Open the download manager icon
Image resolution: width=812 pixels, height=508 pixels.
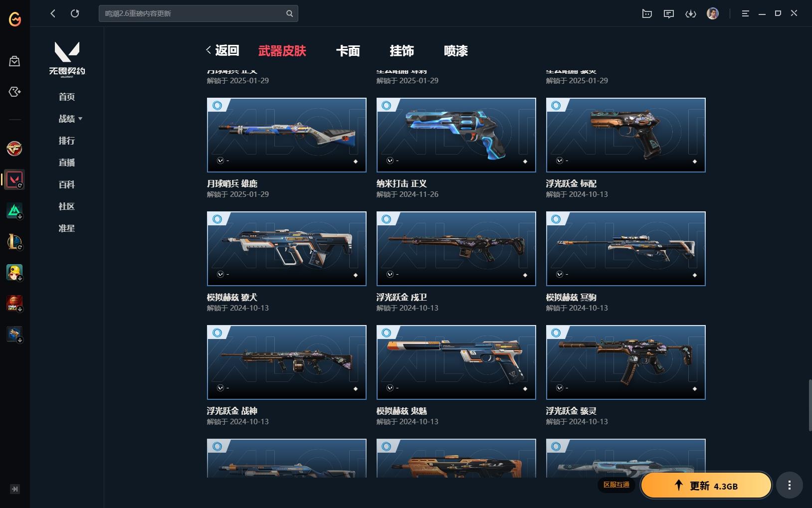point(691,14)
